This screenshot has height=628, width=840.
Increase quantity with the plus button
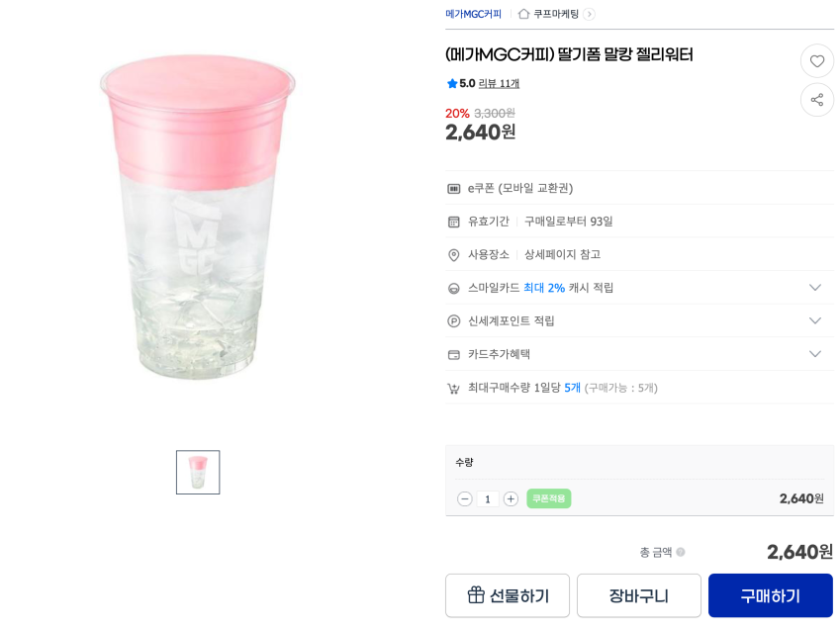pos(511,499)
